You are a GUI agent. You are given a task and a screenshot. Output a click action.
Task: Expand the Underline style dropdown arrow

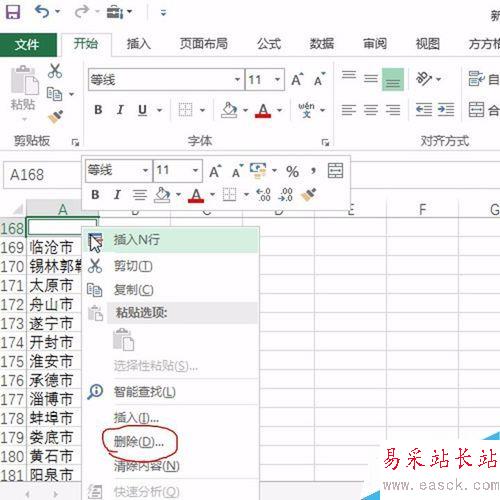point(160,110)
